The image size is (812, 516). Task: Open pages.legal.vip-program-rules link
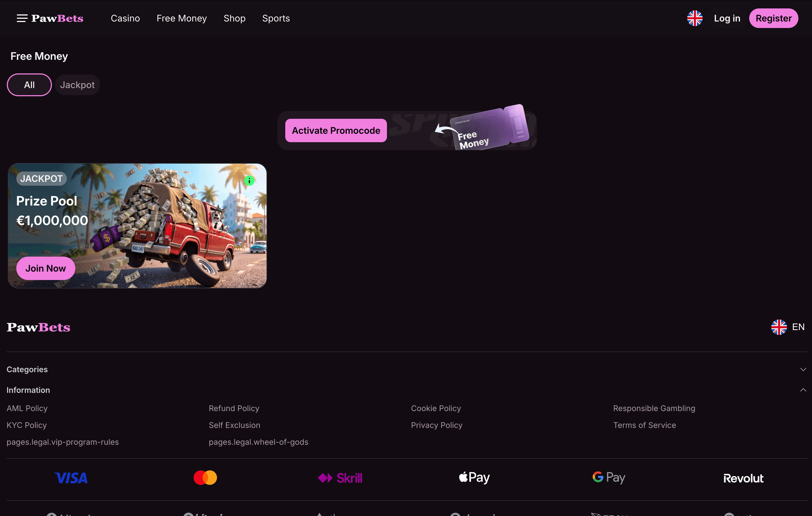pos(63,442)
